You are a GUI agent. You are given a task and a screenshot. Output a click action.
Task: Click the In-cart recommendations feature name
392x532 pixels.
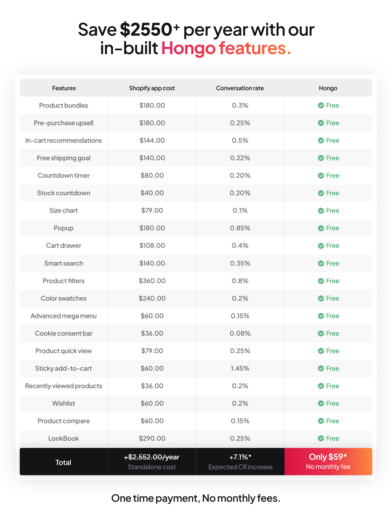[x=64, y=140]
